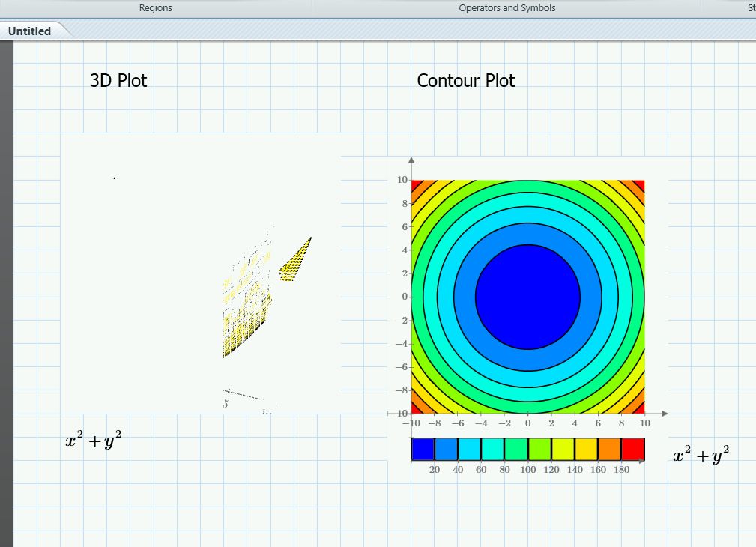Click the Contour Plot title text

pos(465,80)
